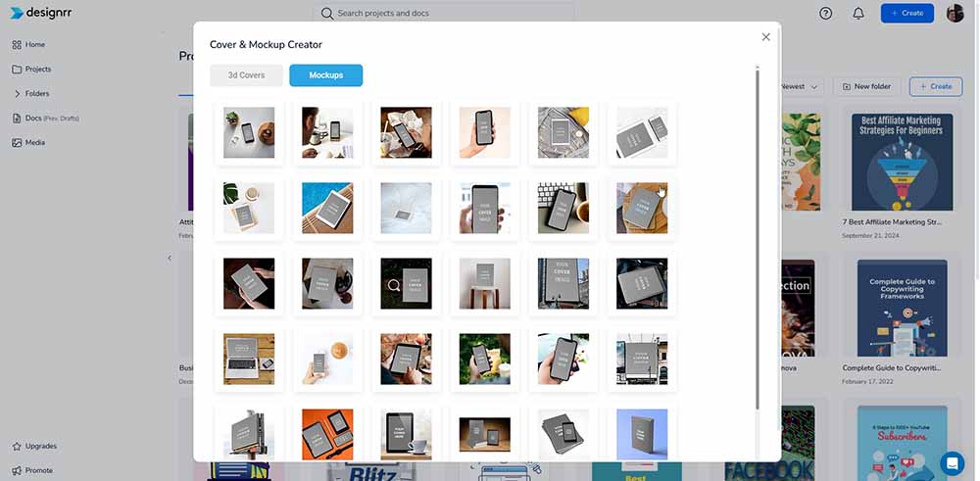Choose angled phone in hand mockup
Image resolution: width=980 pixels, height=481 pixels.
point(563,360)
